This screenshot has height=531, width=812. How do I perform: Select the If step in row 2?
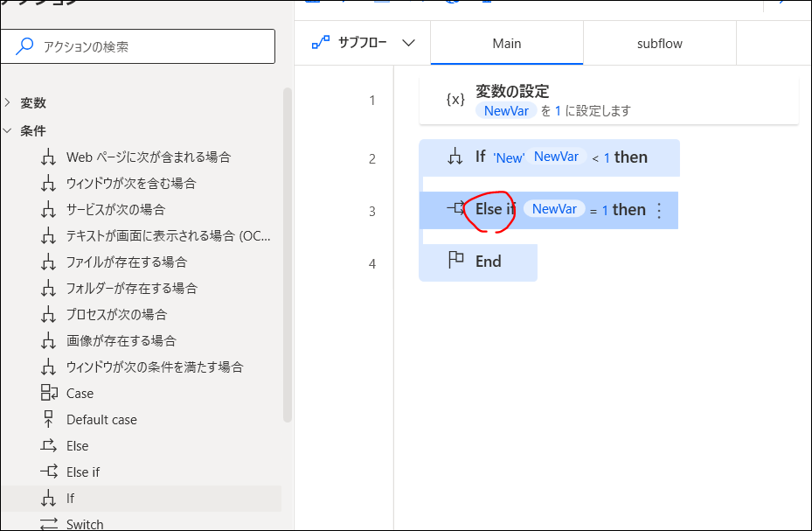pos(549,157)
